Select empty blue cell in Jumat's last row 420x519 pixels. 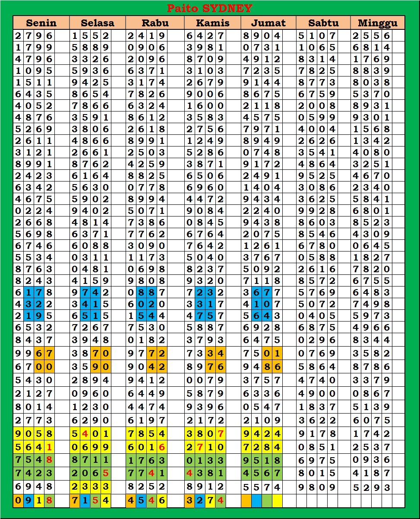[x=256, y=500]
